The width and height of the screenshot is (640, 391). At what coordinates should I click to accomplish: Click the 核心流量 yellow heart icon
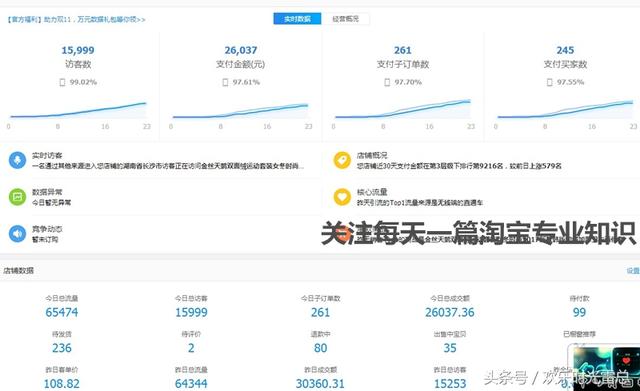click(342, 197)
